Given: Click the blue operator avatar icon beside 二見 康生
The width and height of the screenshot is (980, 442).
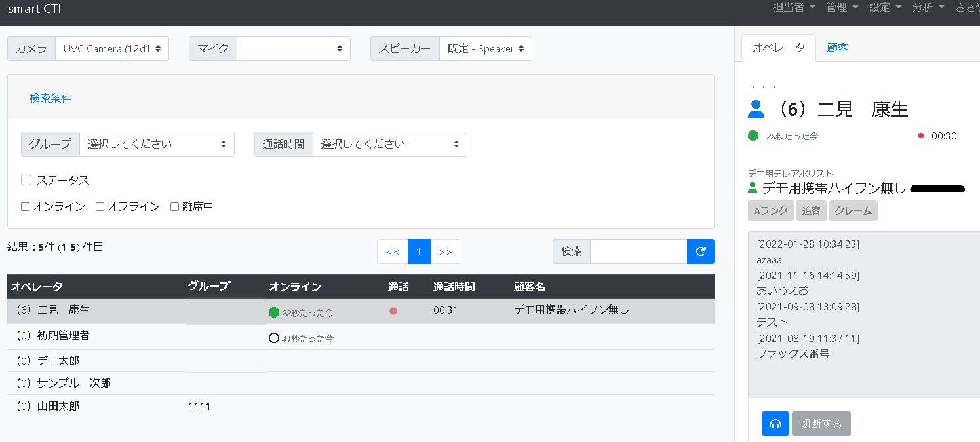Looking at the screenshot, I should [756, 109].
